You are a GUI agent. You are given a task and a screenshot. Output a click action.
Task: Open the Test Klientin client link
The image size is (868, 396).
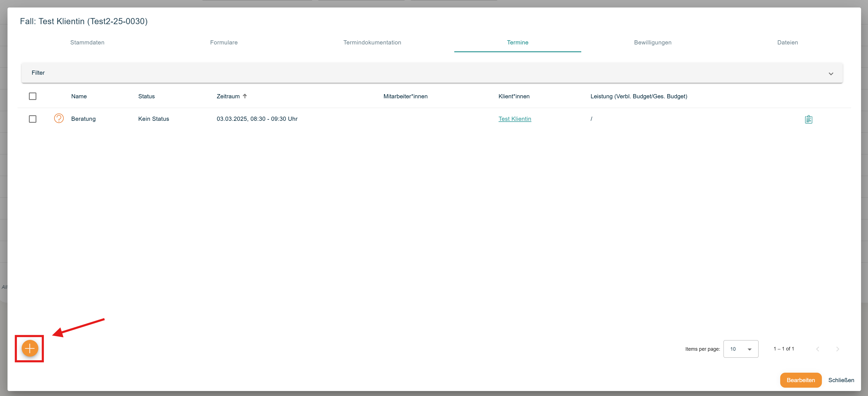click(x=515, y=119)
